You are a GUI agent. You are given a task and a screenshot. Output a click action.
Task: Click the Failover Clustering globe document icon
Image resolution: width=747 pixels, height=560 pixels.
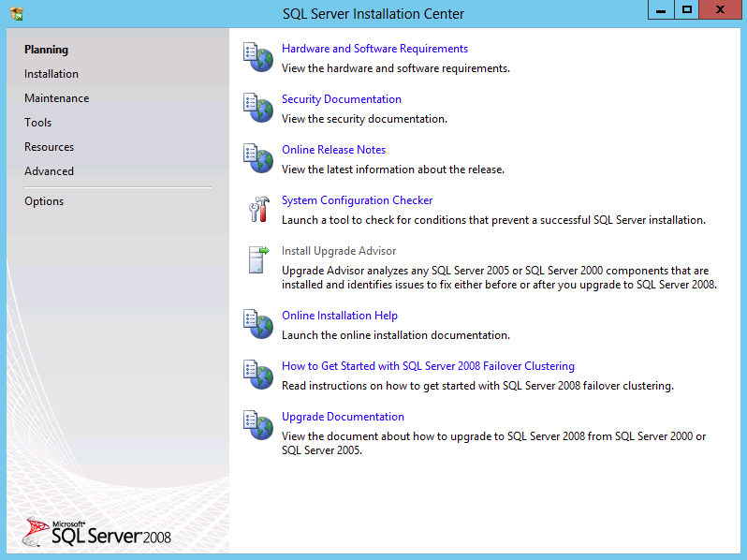point(258,375)
